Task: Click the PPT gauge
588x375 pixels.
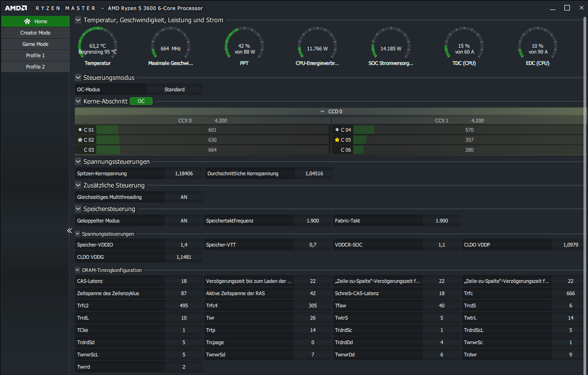Action: pos(244,47)
